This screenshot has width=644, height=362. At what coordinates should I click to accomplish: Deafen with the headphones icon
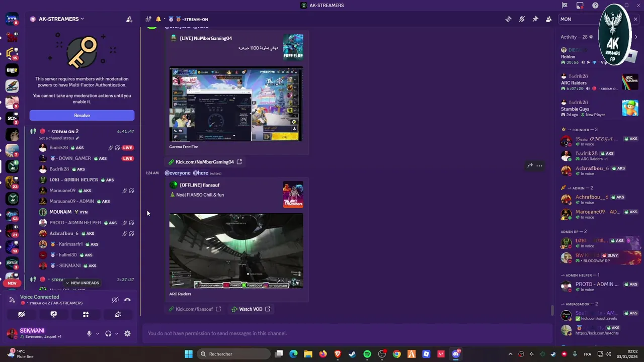(x=108, y=333)
